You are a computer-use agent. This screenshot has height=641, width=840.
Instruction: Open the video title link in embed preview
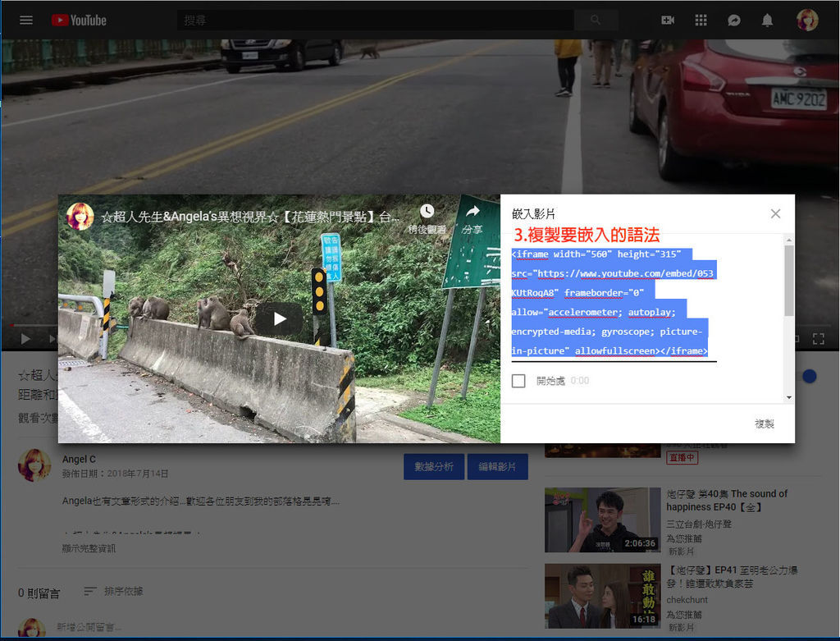(x=250, y=217)
